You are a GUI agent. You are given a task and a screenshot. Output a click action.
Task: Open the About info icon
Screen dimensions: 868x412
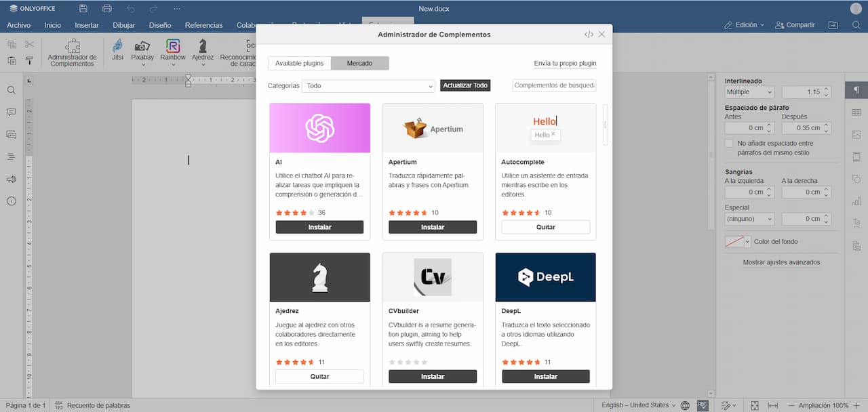click(x=12, y=201)
